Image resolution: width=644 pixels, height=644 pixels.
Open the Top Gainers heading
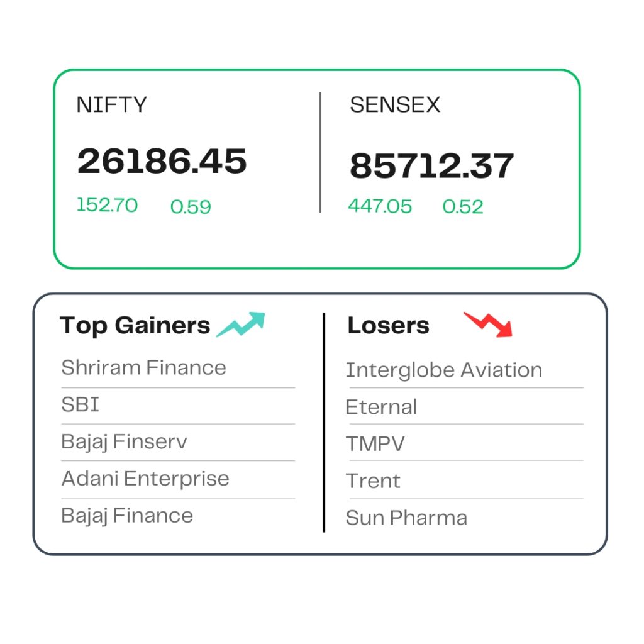point(135,326)
